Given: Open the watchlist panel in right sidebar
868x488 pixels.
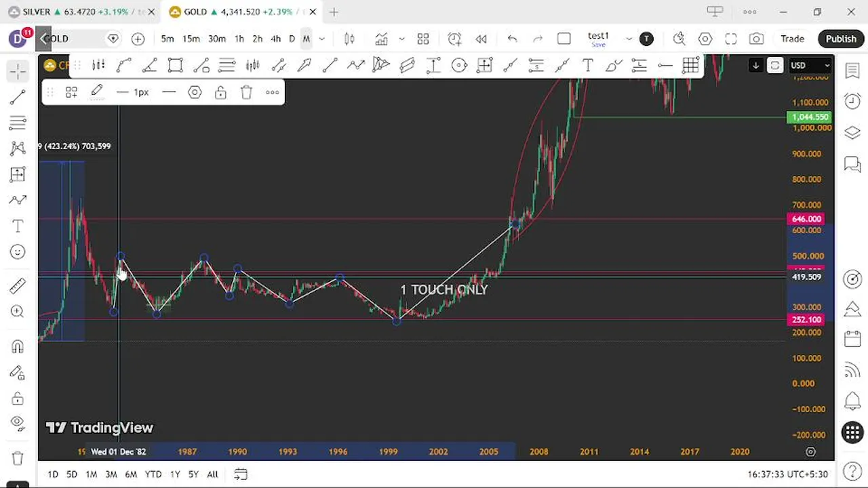Looking at the screenshot, I should [x=852, y=71].
